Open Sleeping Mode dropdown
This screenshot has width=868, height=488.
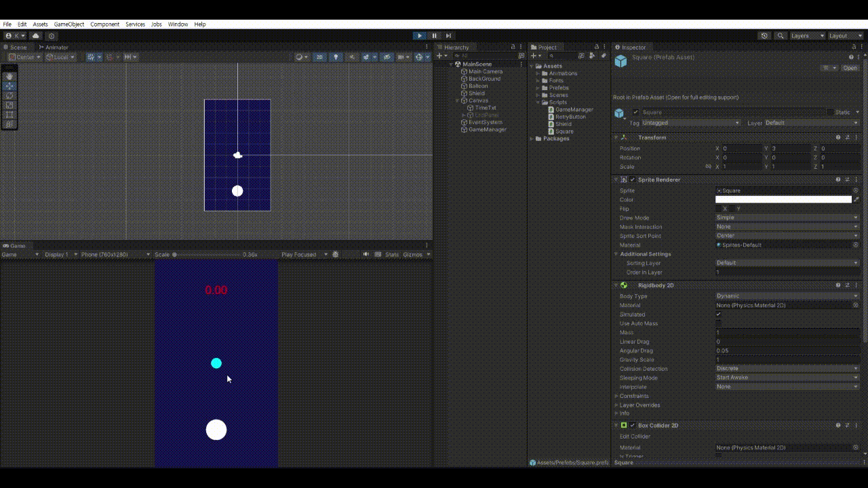point(787,378)
